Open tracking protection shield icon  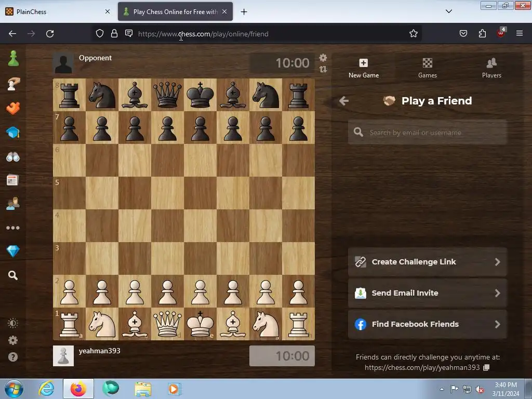pos(99,34)
